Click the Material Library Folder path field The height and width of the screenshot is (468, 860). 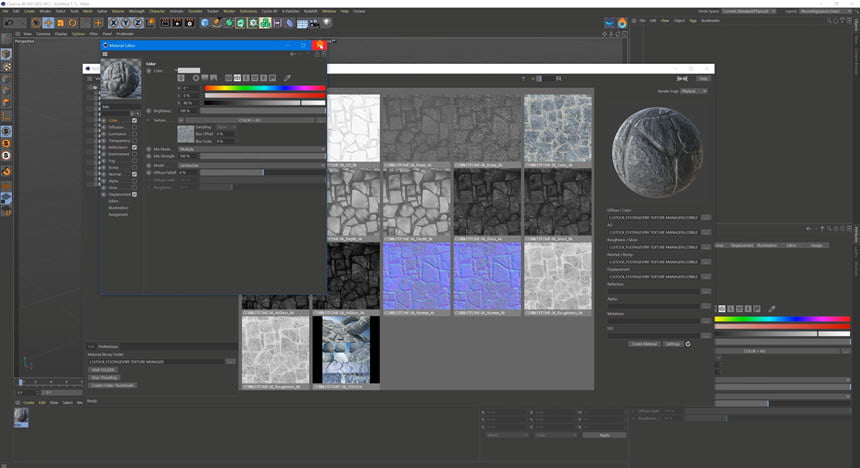point(156,362)
